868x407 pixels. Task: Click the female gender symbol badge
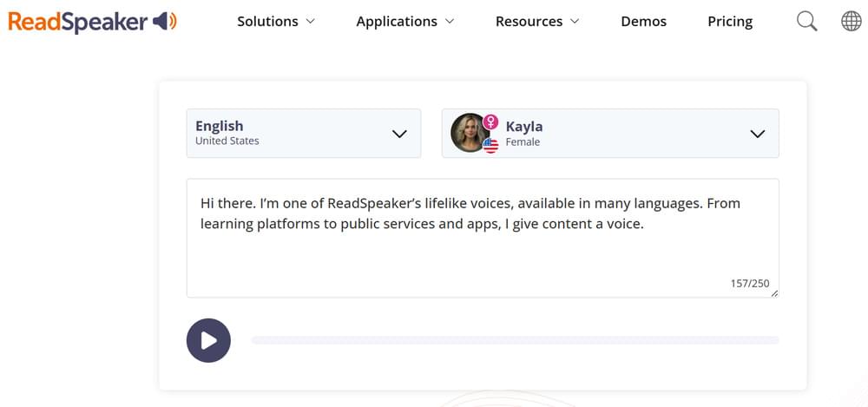point(490,121)
